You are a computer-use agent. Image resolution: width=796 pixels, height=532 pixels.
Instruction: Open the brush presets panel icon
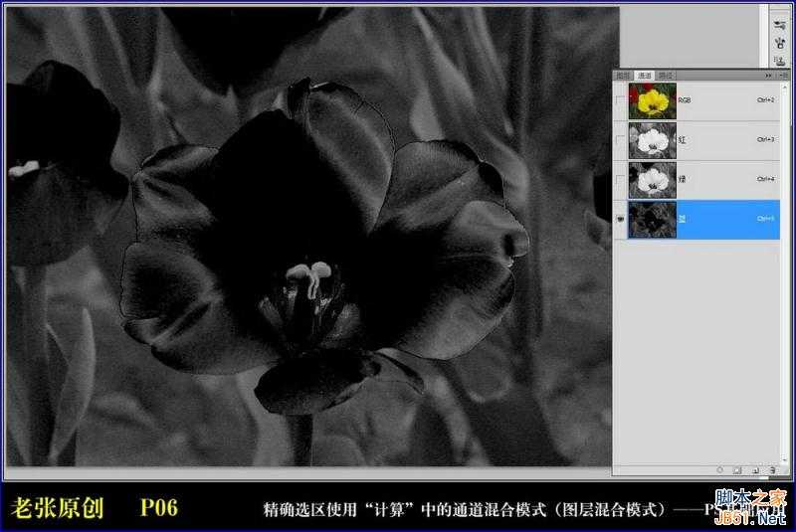(x=779, y=25)
